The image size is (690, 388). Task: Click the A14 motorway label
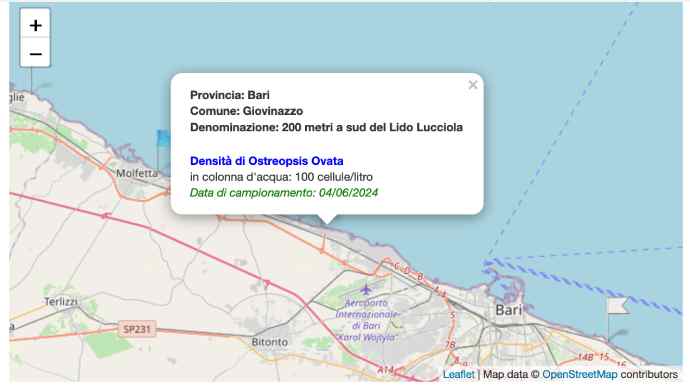[385, 370]
